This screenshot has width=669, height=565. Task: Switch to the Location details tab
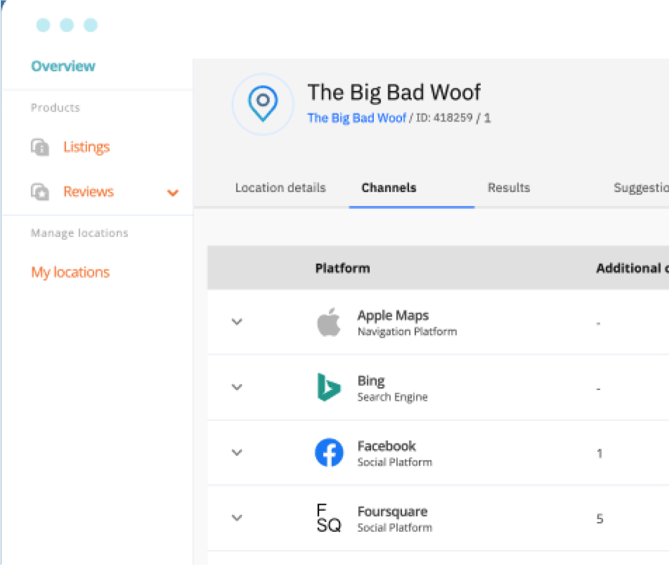click(280, 188)
